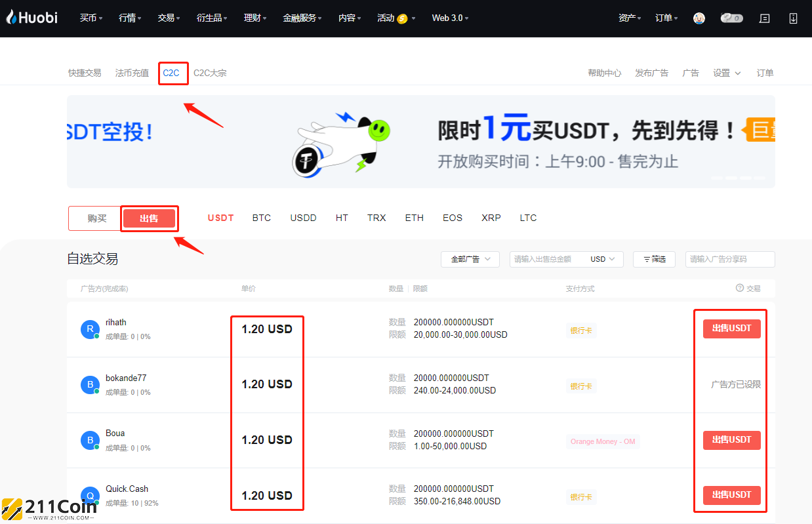Click the filter funnel 筛选 button
812x524 pixels.
(654, 259)
